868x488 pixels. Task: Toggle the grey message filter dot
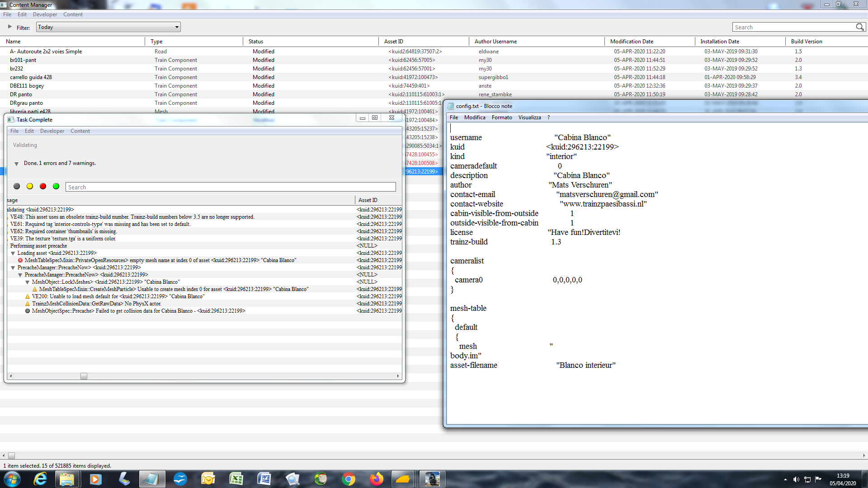click(x=17, y=186)
